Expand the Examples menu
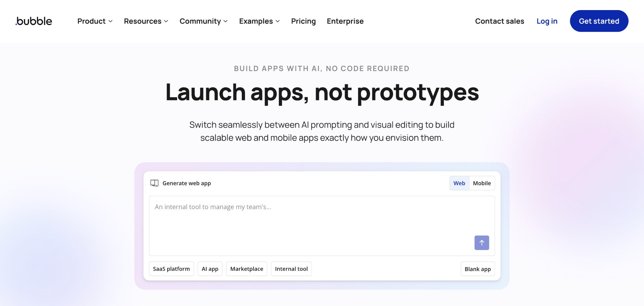The height and width of the screenshot is (306, 644). pyautogui.click(x=259, y=21)
